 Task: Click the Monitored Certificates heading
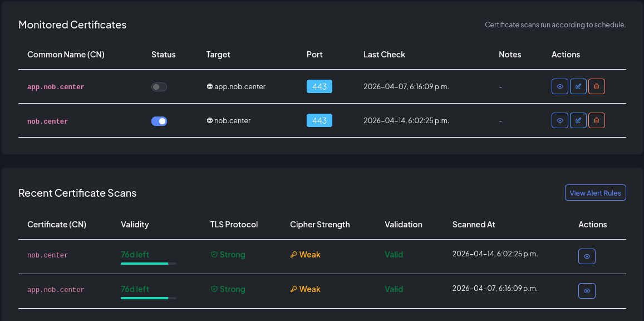tap(72, 25)
